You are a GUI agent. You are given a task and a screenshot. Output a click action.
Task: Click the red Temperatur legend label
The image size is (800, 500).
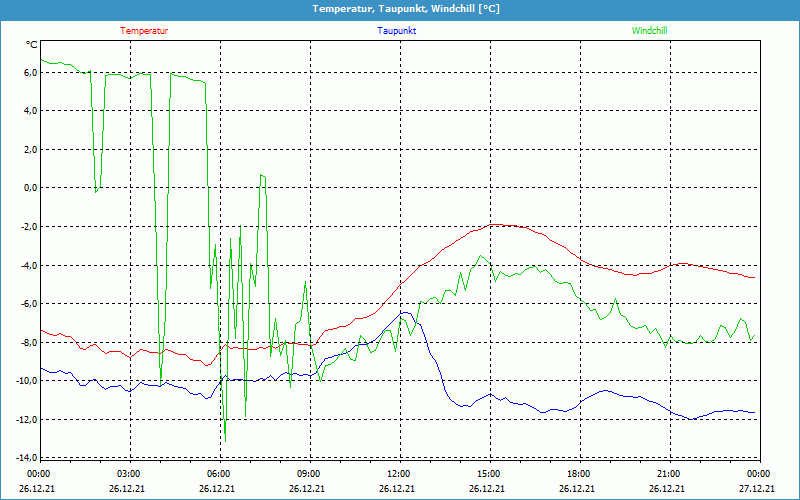pyautogui.click(x=144, y=31)
